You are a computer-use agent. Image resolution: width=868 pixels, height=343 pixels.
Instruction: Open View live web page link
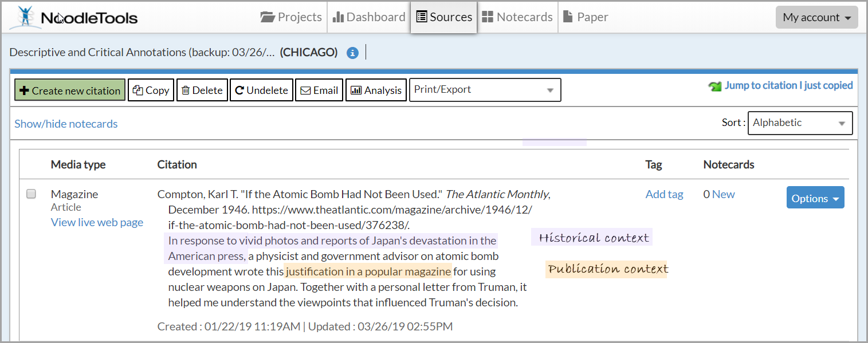tap(96, 222)
